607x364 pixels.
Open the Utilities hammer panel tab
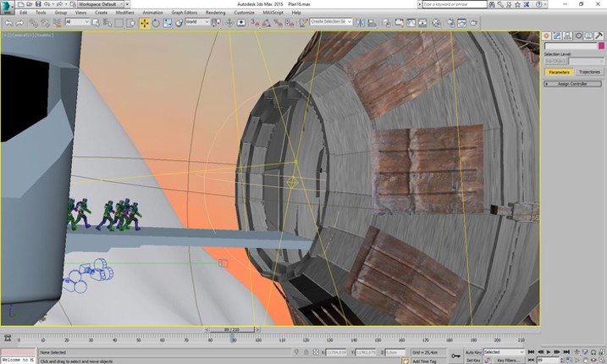click(x=600, y=36)
